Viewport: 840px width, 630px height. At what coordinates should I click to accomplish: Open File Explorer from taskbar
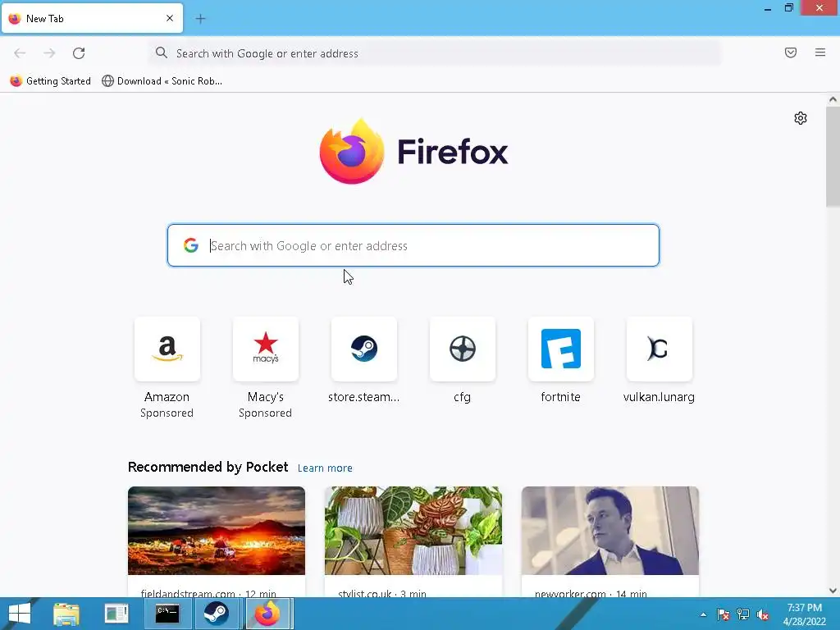pyautogui.click(x=66, y=614)
